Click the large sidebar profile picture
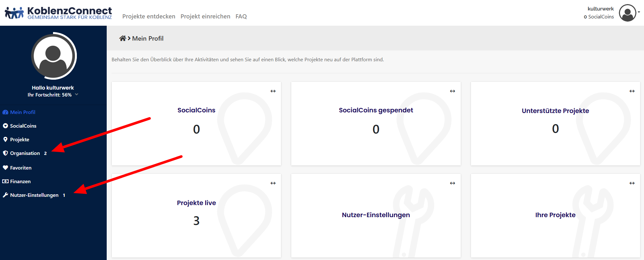644x260 pixels. [53, 56]
